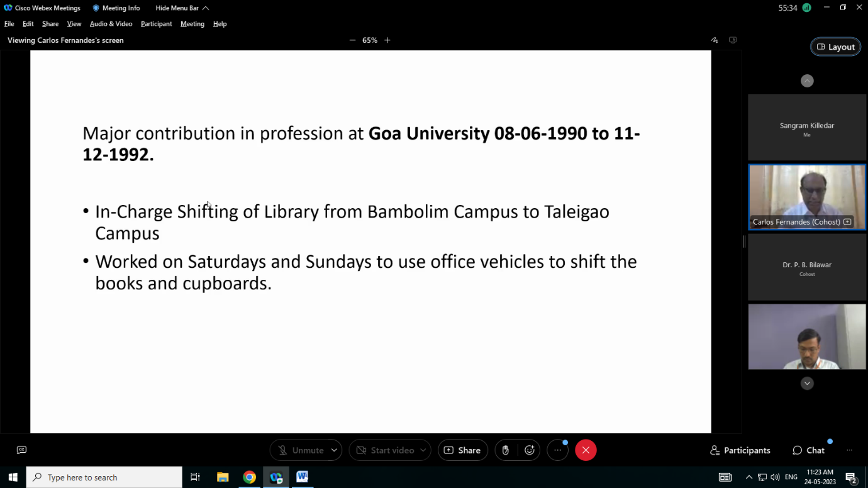Expand the audio options dropdown arrow
The image size is (868, 488).
334,450
